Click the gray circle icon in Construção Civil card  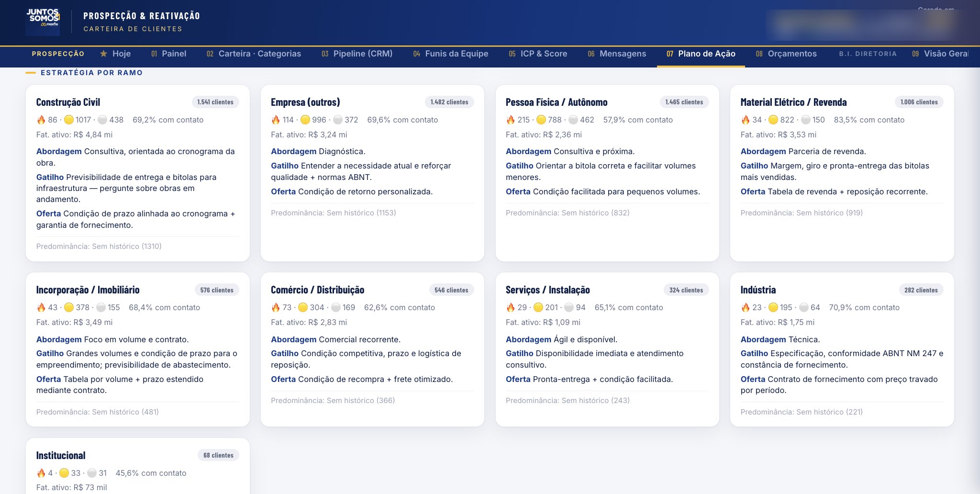click(x=102, y=120)
